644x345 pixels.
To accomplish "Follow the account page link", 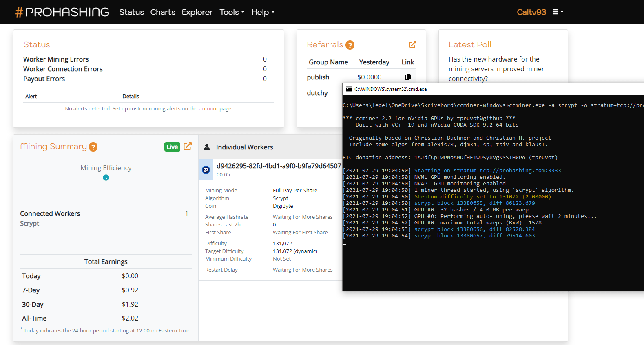I will pos(208,109).
